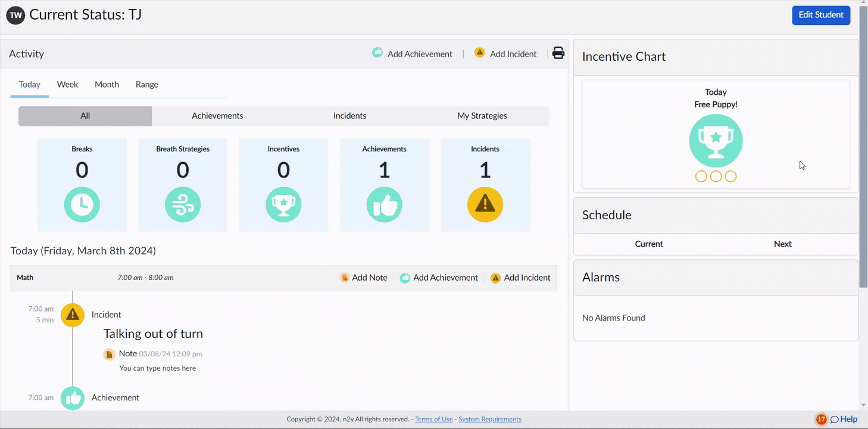The image size is (868, 429).
Task: Switch to the Week tab
Action: pyautogui.click(x=67, y=85)
